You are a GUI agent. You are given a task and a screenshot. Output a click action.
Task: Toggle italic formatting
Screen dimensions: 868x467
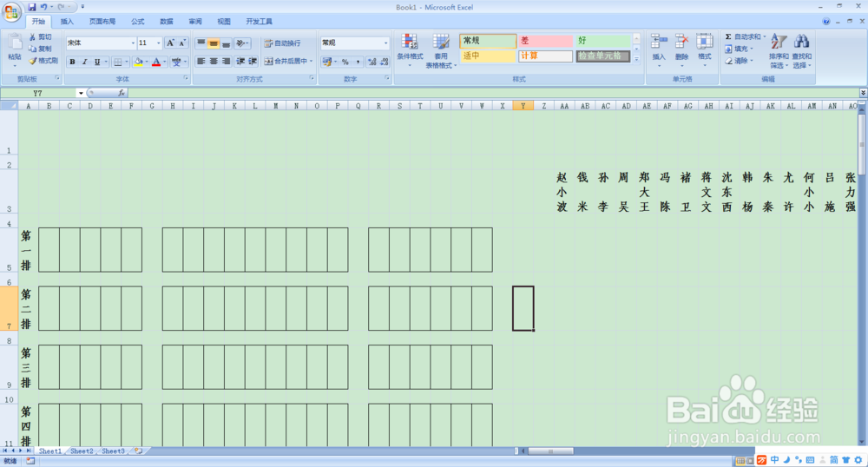(85, 62)
